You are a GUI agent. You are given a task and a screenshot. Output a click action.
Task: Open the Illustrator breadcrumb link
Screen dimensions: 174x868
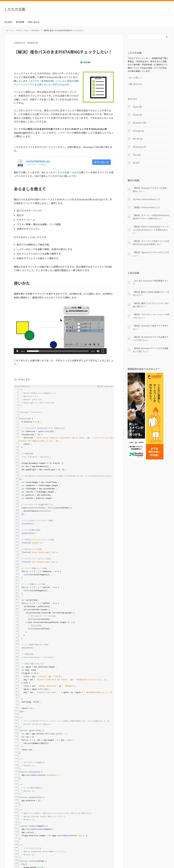pos(35,30)
